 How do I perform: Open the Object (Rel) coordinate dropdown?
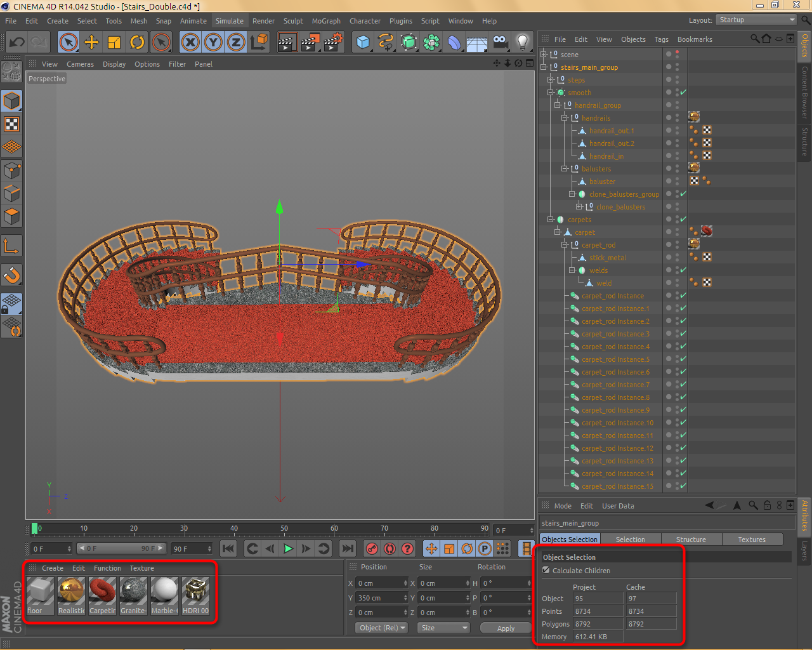(381, 628)
